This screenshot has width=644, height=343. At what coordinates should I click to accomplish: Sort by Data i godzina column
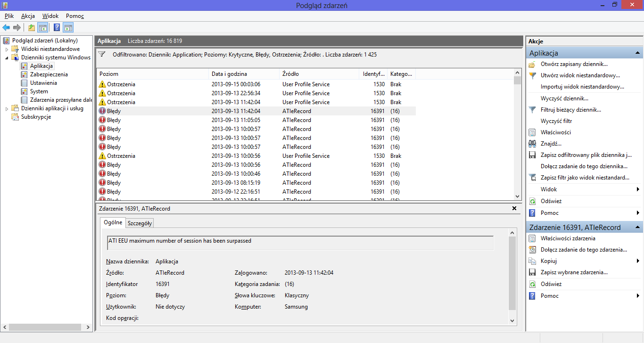click(244, 74)
